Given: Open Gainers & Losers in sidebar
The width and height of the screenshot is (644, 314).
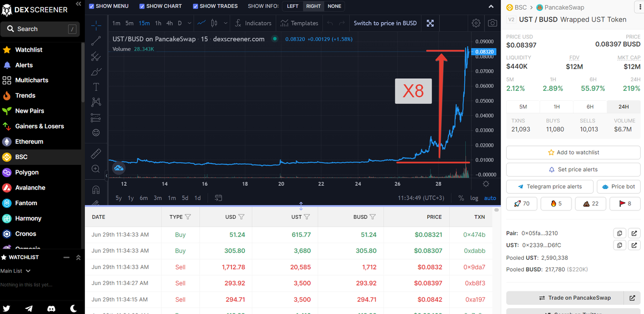Looking at the screenshot, I should [x=40, y=126].
